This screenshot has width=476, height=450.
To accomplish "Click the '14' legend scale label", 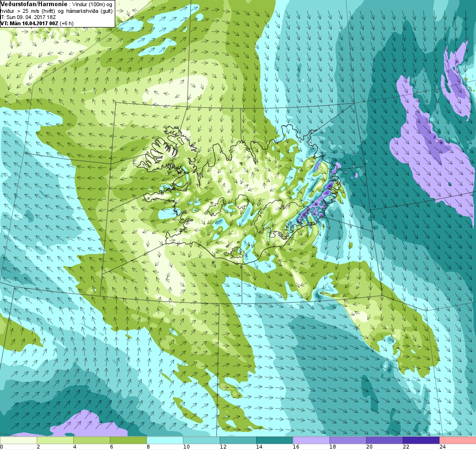I will (259, 447).
